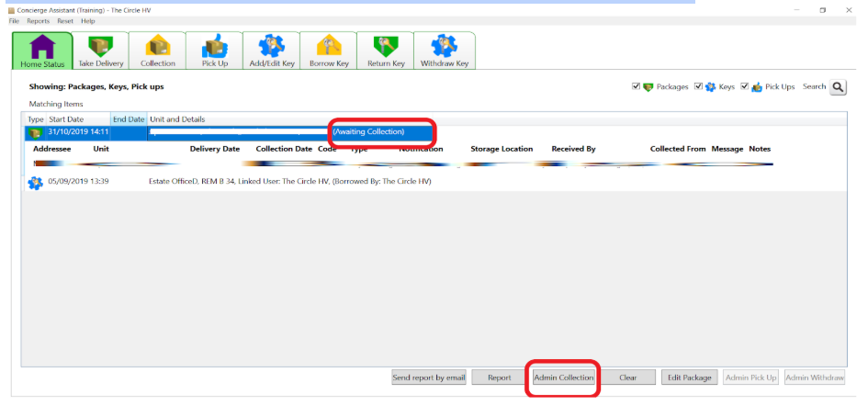Click the Withdraw Key icon
Image resolution: width=868 pixels, height=417 pixels.
(444, 51)
